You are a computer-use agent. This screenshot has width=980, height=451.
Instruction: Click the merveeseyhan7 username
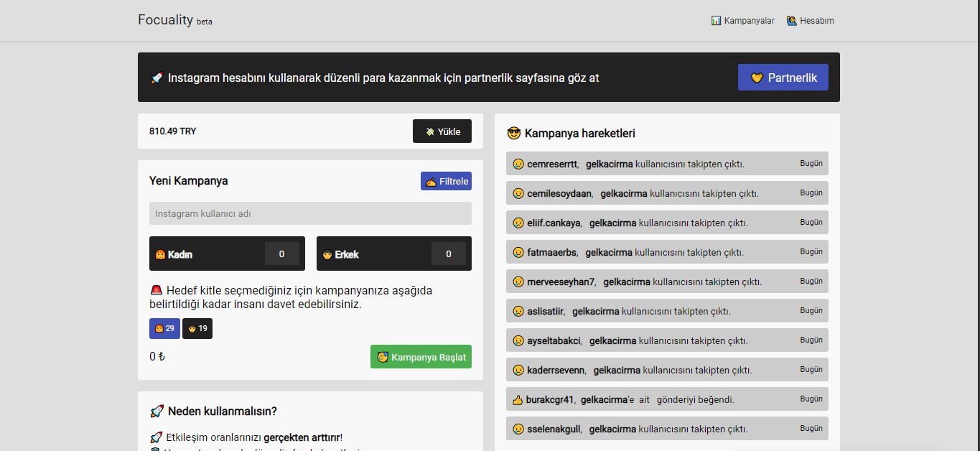tap(561, 282)
